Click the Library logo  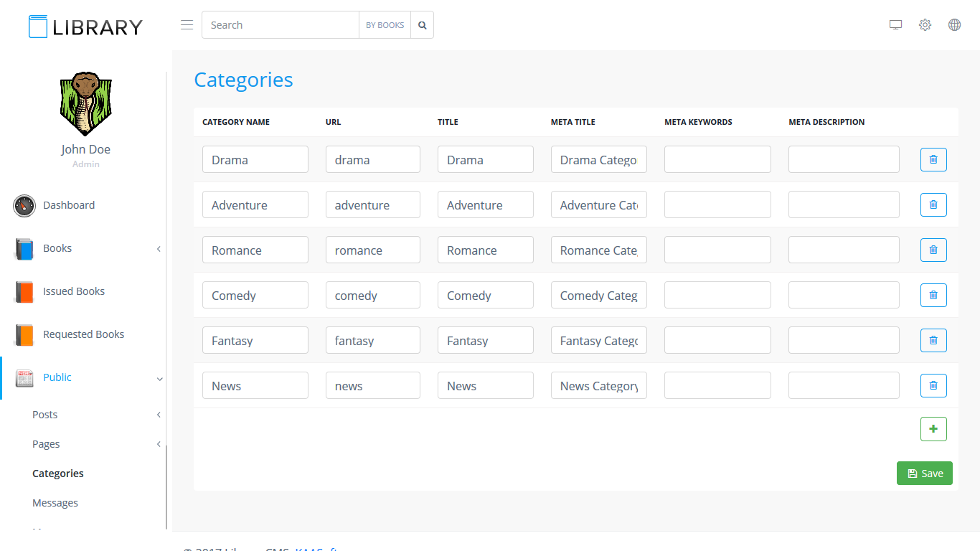coord(85,27)
